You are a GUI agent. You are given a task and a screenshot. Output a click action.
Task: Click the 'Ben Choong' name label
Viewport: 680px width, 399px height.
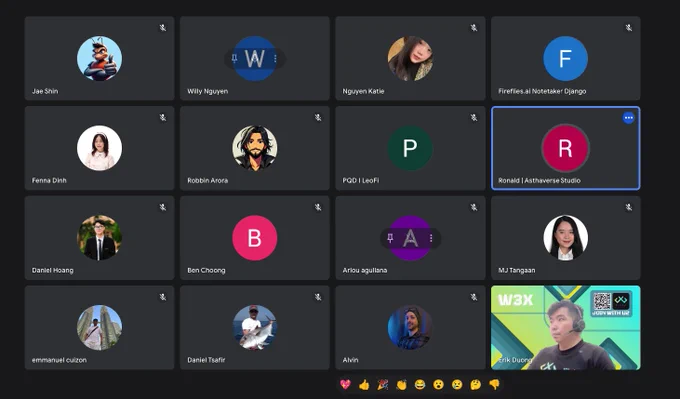coord(206,270)
